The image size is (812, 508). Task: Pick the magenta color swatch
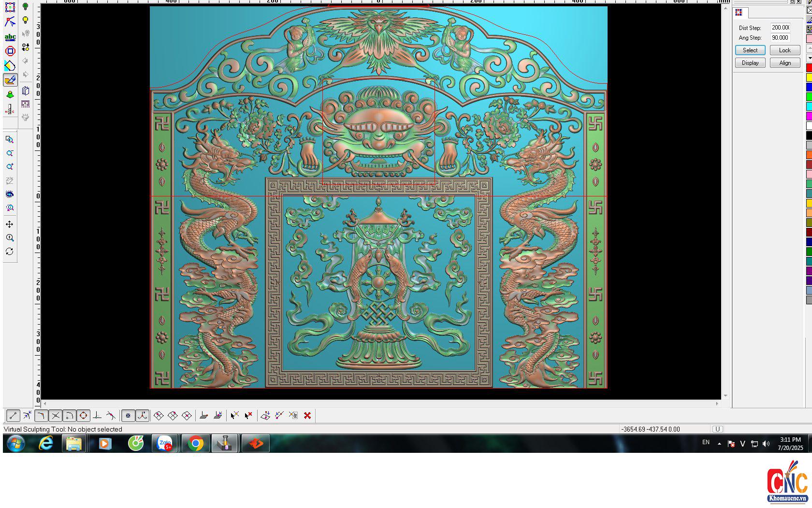click(809, 116)
